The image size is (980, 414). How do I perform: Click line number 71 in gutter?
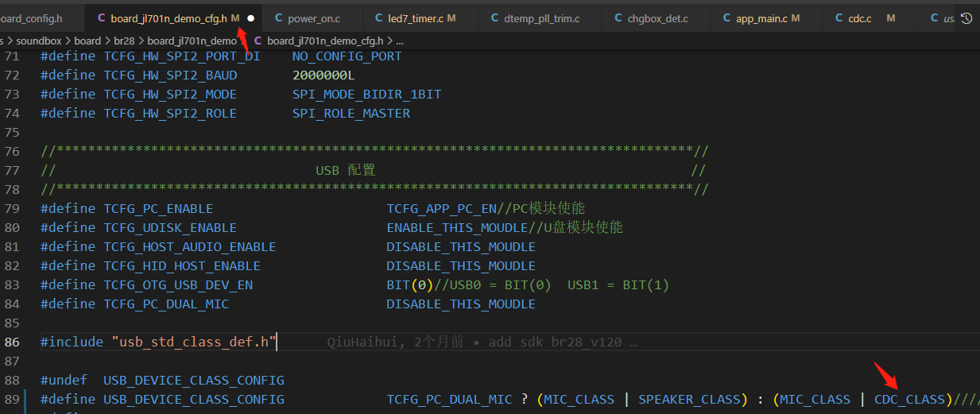11,56
